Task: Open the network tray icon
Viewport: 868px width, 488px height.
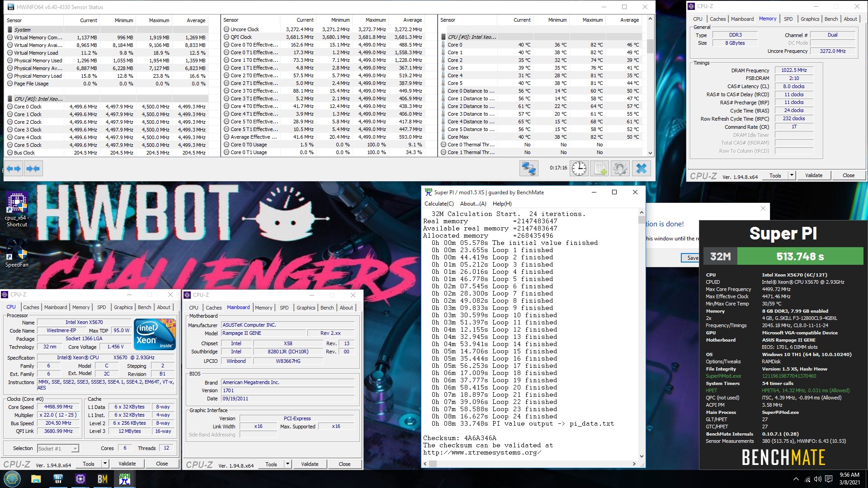Action: coord(807,479)
